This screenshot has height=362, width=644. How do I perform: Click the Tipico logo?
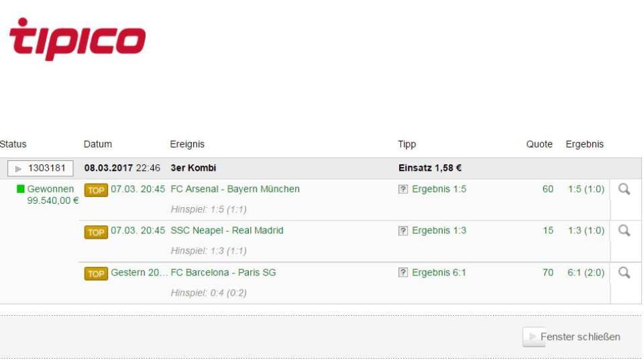click(x=77, y=39)
